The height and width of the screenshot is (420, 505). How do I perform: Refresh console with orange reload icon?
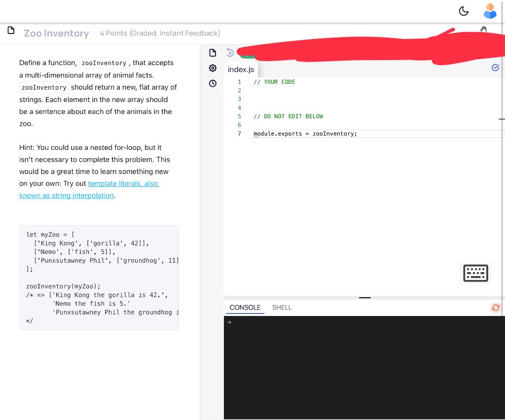pyautogui.click(x=496, y=308)
